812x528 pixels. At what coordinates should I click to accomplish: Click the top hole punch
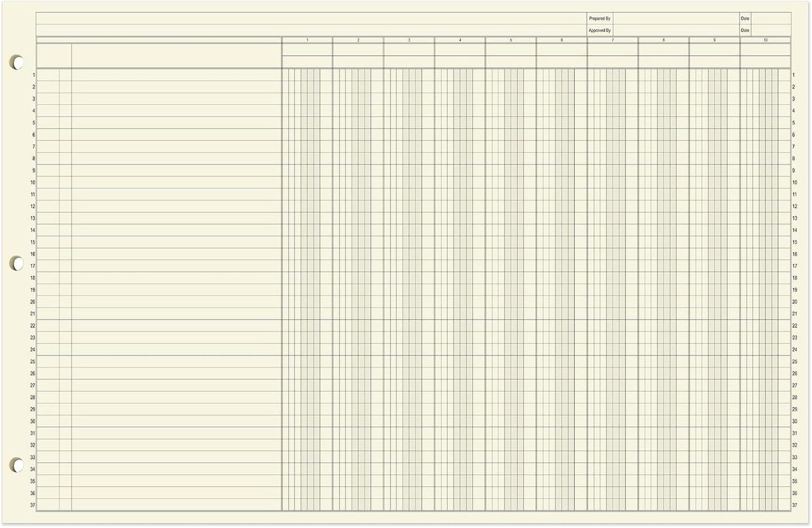point(17,62)
